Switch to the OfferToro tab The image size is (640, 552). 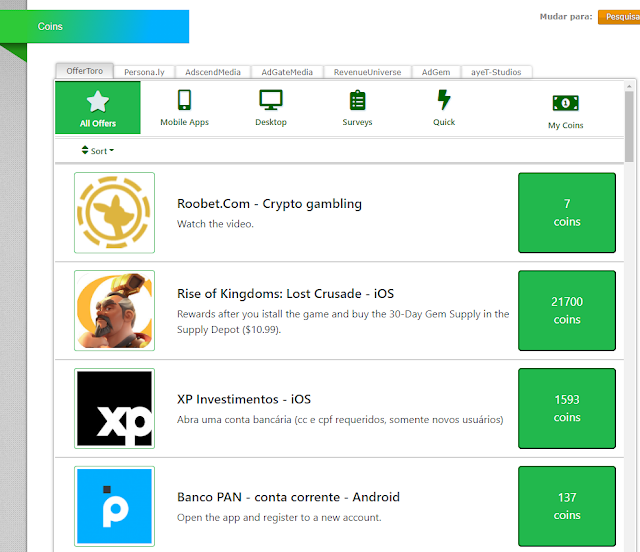(84, 71)
